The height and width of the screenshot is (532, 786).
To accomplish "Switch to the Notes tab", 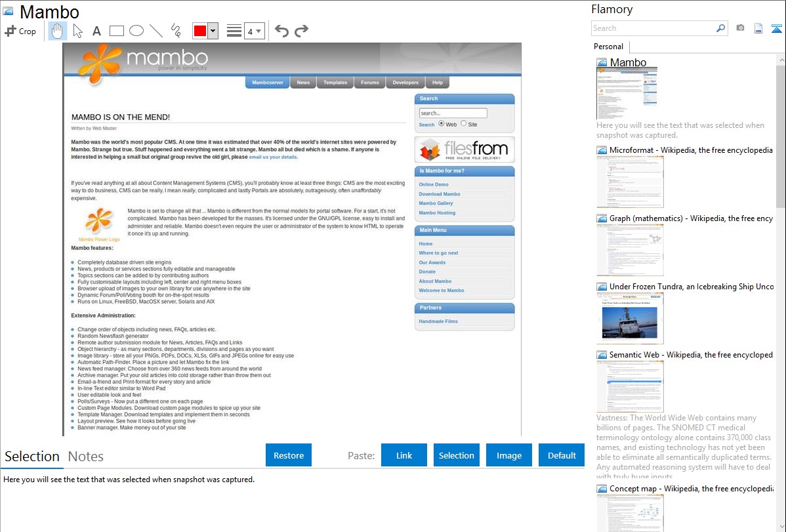I will [86, 457].
